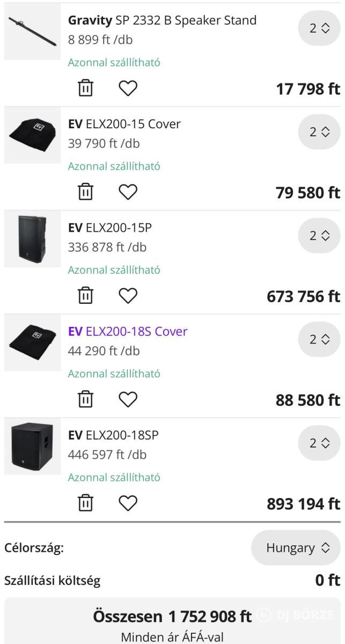Open Hungary destination country dropdown
Screen dimensions: 345x644
[296, 548]
